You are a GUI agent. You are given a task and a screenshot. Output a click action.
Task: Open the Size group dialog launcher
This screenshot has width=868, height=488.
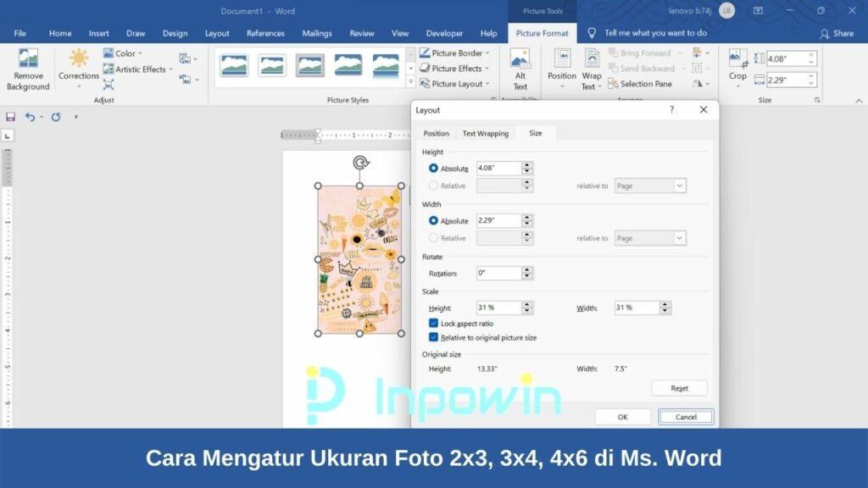point(817,100)
